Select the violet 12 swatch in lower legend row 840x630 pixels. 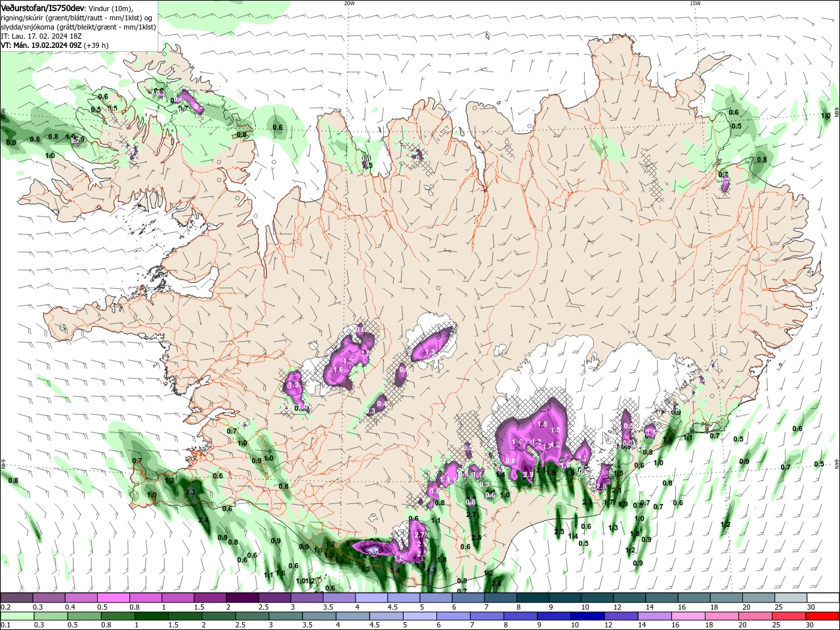(621, 616)
